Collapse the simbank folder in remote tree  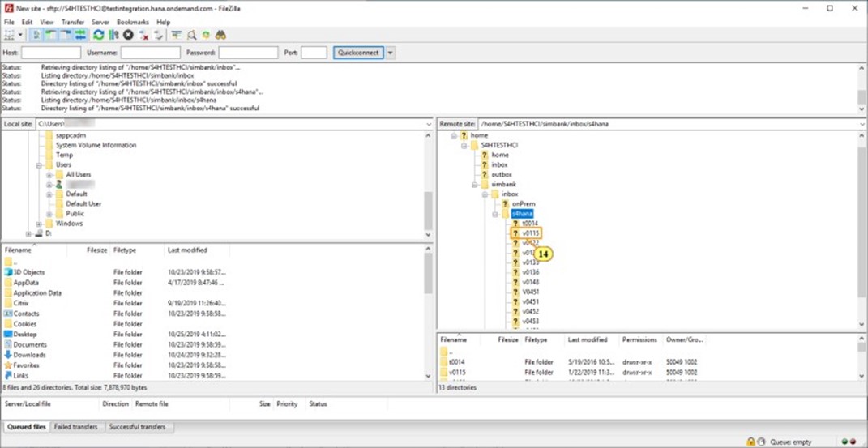pyautogui.click(x=475, y=185)
